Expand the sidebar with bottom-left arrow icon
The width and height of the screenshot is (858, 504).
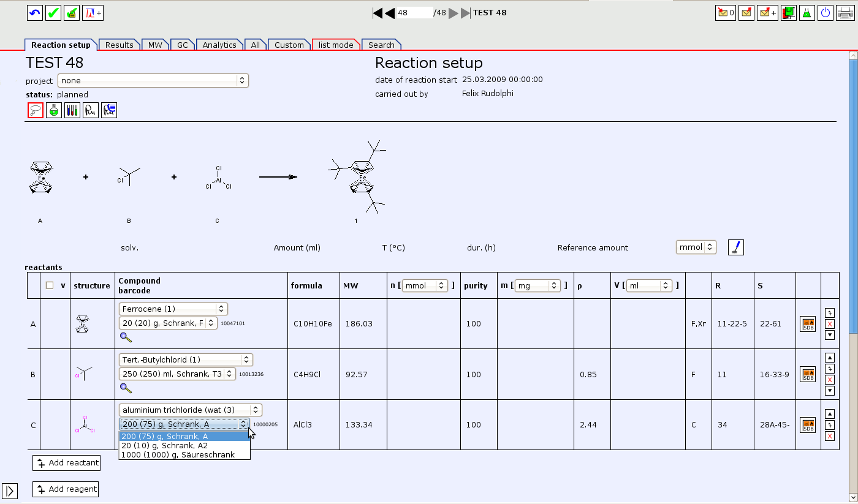(x=10, y=491)
